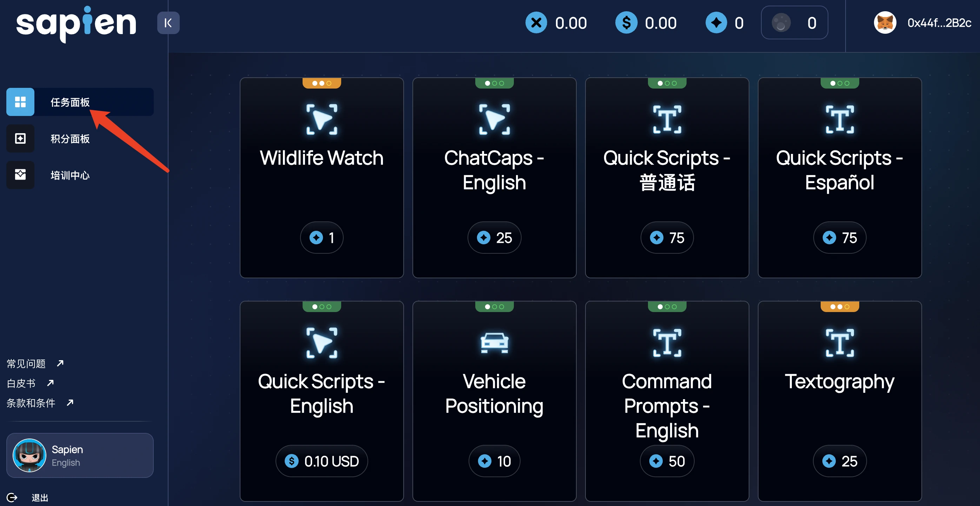Click the Sapien logo
The width and height of the screenshot is (980, 506).
pos(76,24)
